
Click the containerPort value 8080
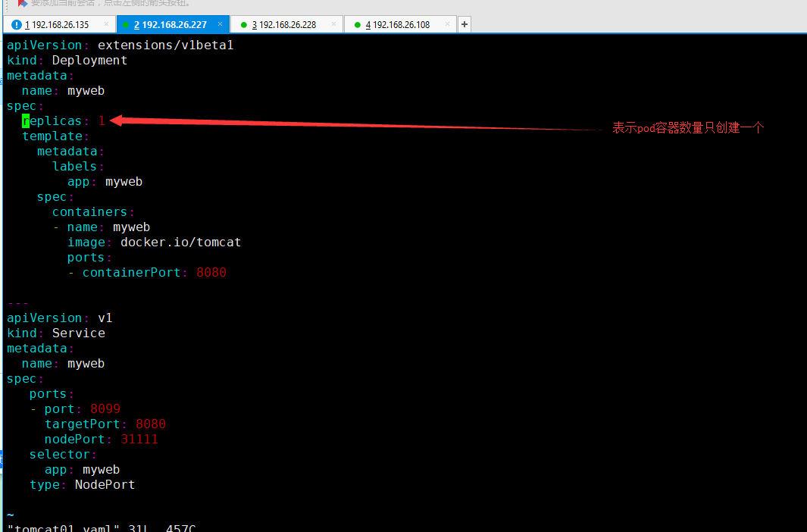coord(211,273)
